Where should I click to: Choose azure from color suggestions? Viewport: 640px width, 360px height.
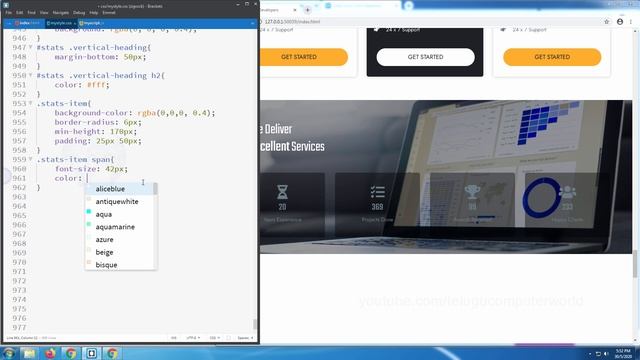pyautogui.click(x=119, y=240)
